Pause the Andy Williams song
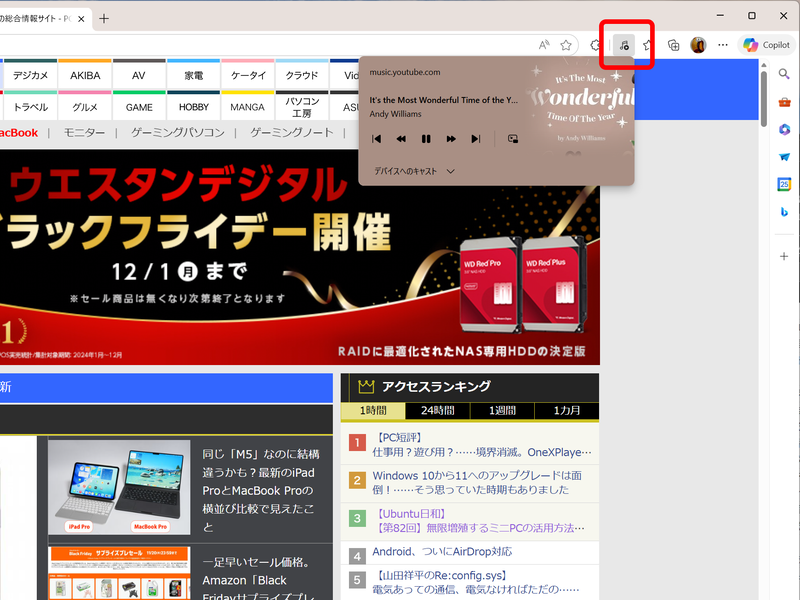This screenshot has width=800, height=600. point(426,139)
